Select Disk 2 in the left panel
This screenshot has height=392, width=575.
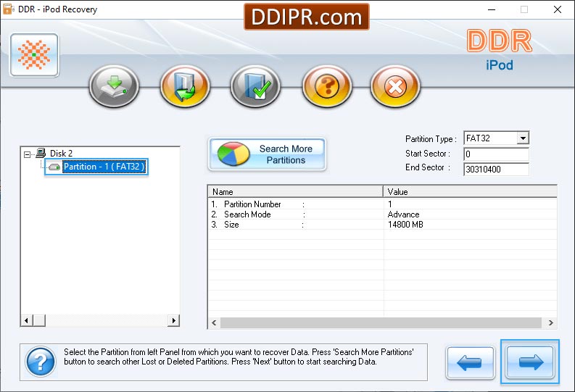click(61, 153)
